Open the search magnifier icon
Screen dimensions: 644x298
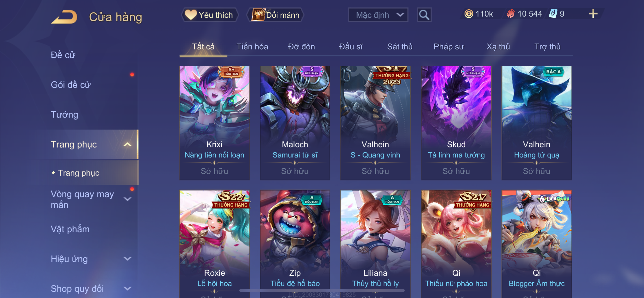coord(424,15)
